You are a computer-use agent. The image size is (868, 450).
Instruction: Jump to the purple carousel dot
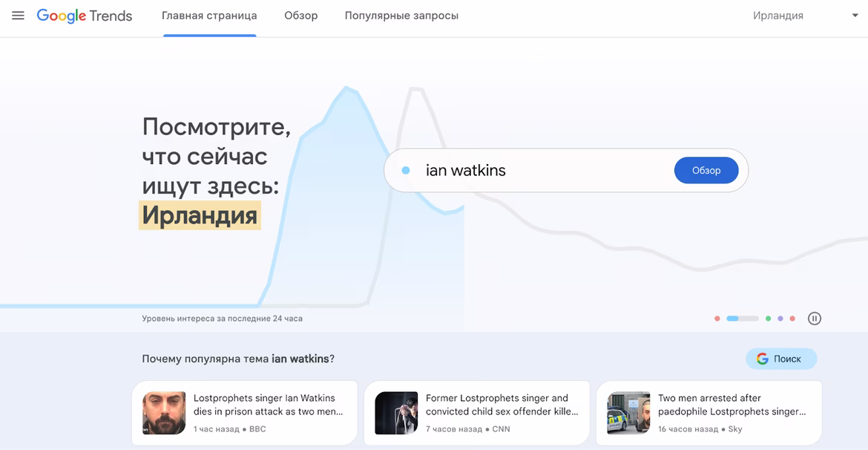(x=780, y=319)
